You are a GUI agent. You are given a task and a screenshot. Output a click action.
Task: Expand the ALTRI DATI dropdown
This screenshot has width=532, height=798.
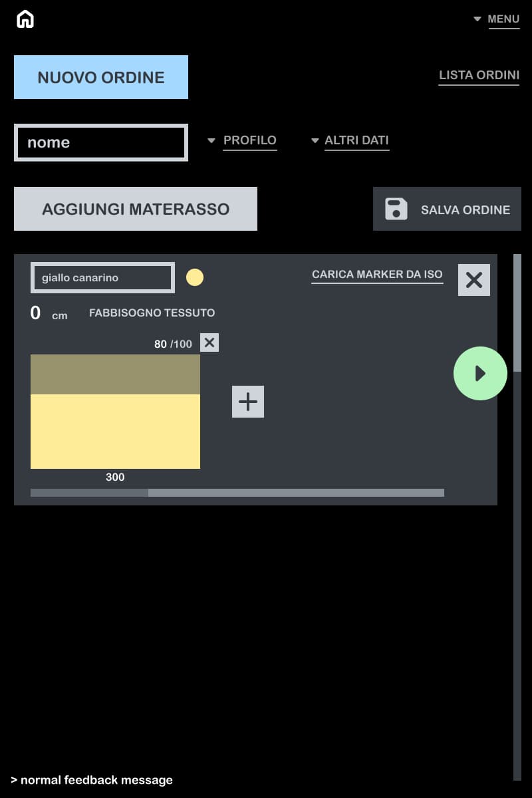click(x=350, y=140)
